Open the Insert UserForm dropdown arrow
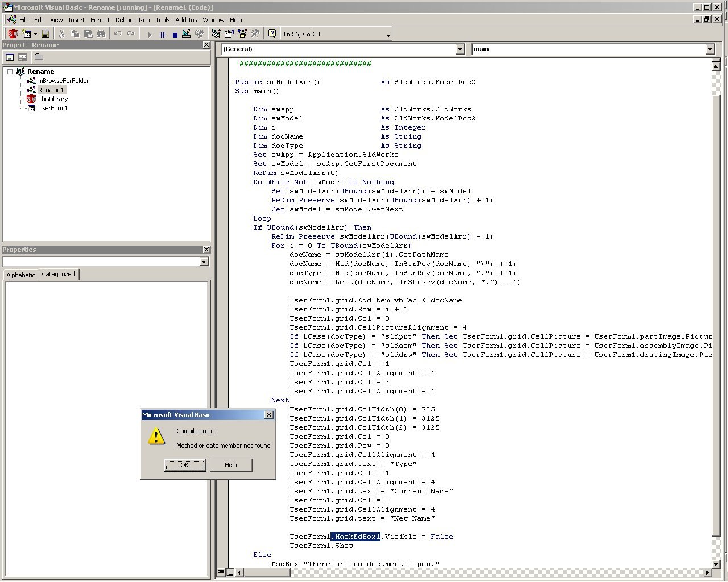 click(x=35, y=34)
